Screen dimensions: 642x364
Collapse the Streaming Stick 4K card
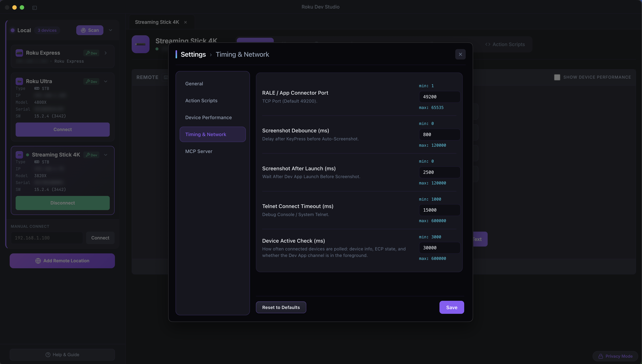(106, 155)
